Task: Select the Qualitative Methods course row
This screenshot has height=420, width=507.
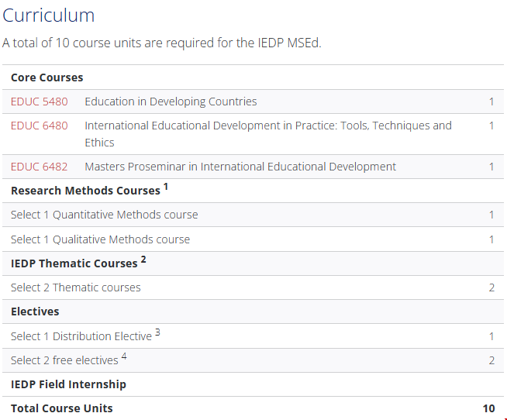Action: tap(101, 239)
